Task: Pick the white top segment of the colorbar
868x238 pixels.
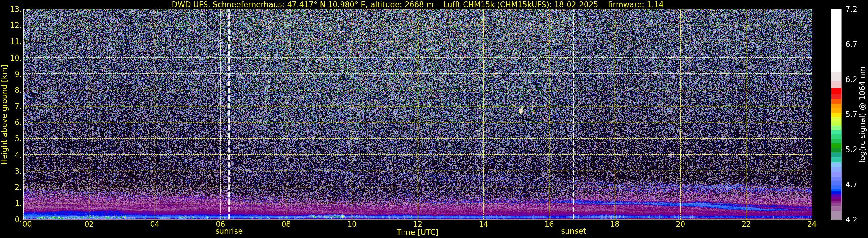Action: click(836, 40)
